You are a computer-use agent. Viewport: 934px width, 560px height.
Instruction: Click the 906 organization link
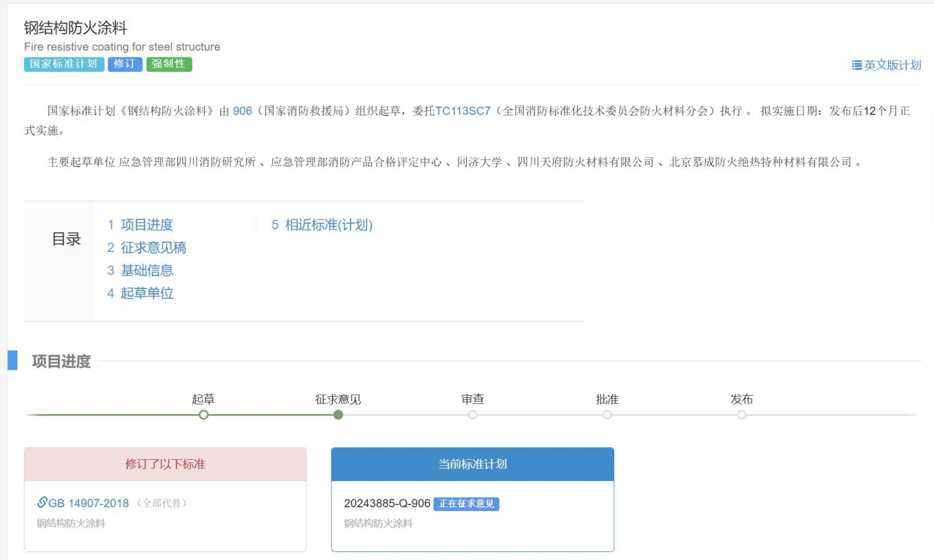pyautogui.click(x=242, y=111)
